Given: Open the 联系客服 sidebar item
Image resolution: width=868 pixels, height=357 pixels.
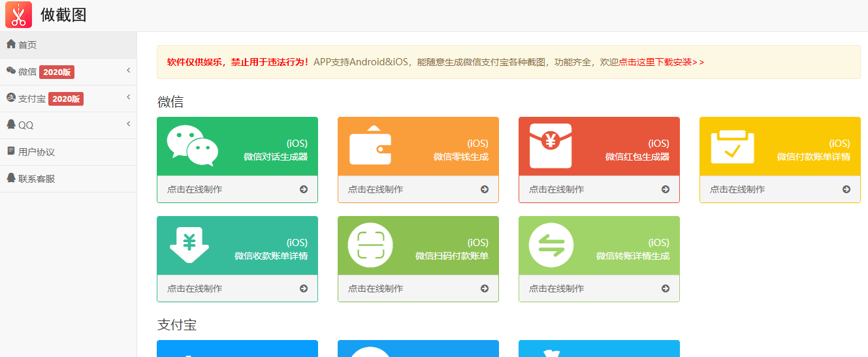Looking at the screenshot, I should pyautogui.click(x=69, y=179).
